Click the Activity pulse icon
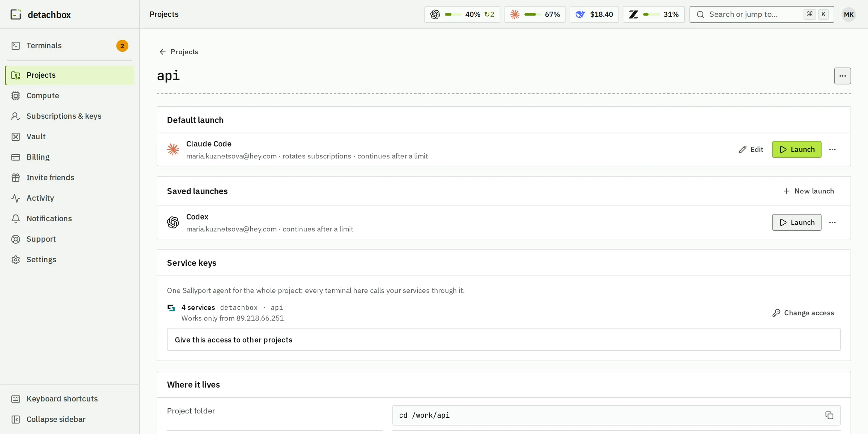Viewport: 868px width, 434px height. [x=16, y=198]
